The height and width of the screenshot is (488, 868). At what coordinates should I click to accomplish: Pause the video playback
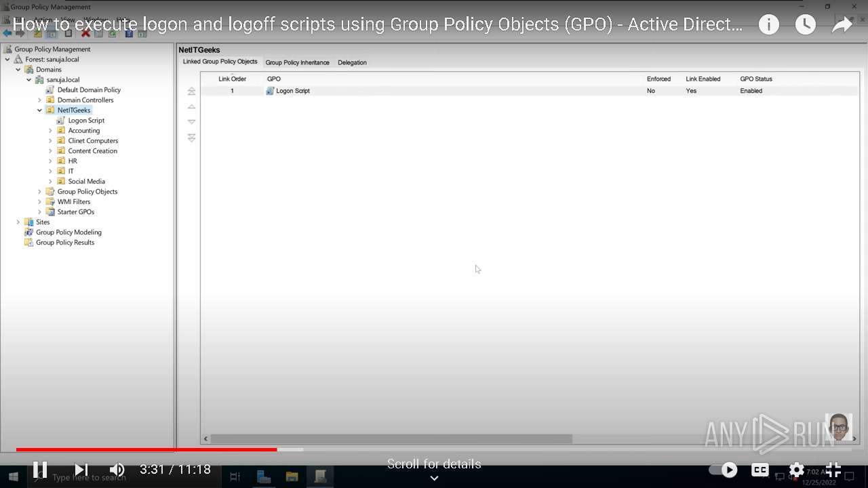pos(40,469)
